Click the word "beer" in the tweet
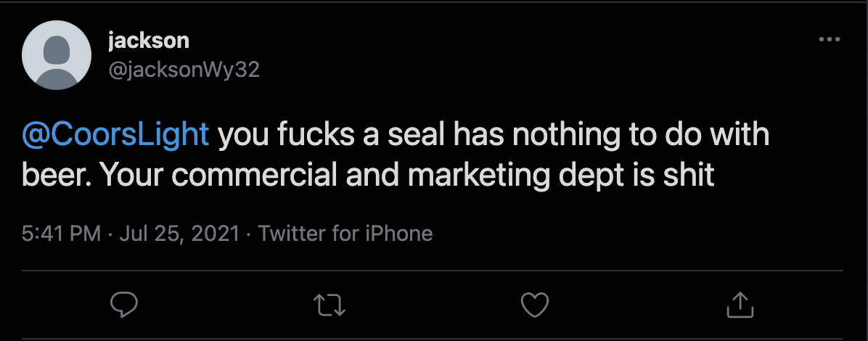Screen dimensions: 868x341 coord(53,176)
